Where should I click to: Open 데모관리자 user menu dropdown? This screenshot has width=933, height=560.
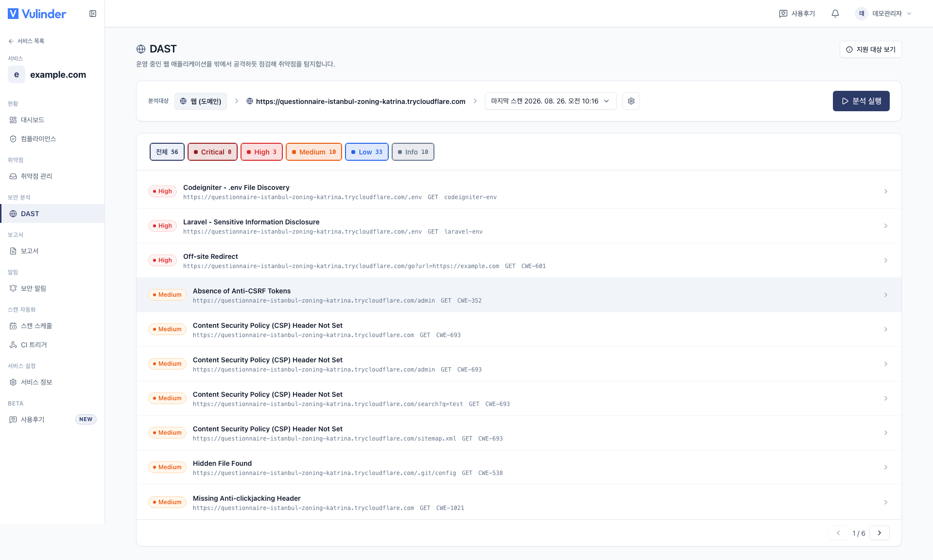pyautogui.click(x=883, y=14)
